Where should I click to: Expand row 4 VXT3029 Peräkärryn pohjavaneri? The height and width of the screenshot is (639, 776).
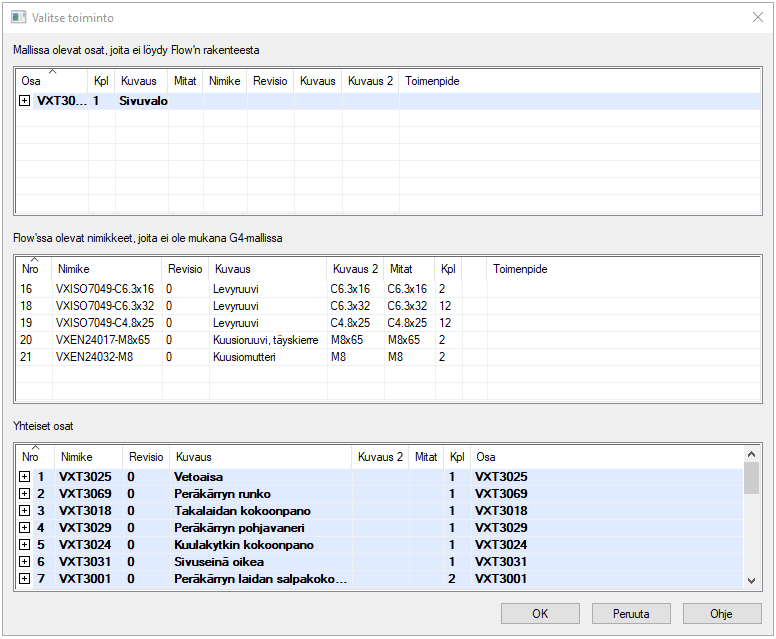point(25,528)
